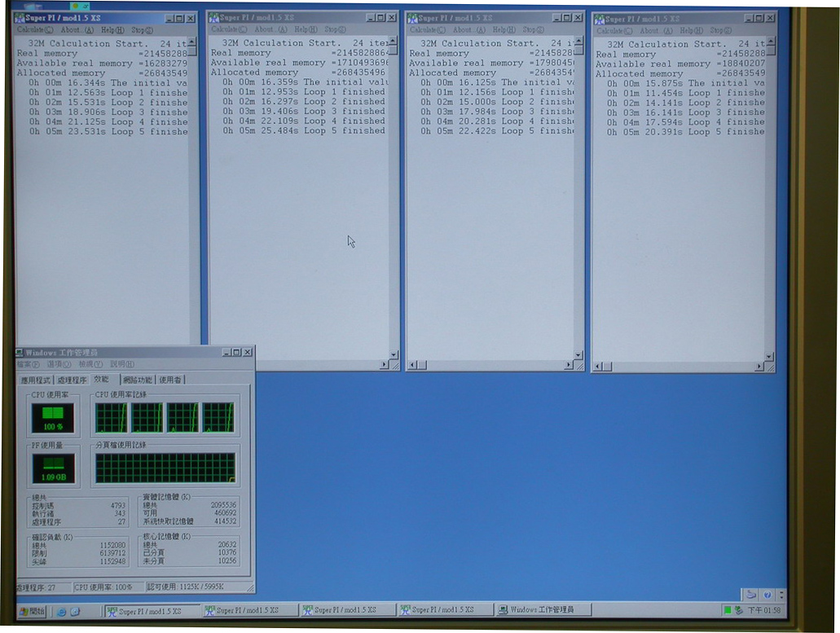This screenshot has width=840, height=633.
Task: Click the CPU 使用率 gauge showing 100 %
Action: [x=52, y=418]
